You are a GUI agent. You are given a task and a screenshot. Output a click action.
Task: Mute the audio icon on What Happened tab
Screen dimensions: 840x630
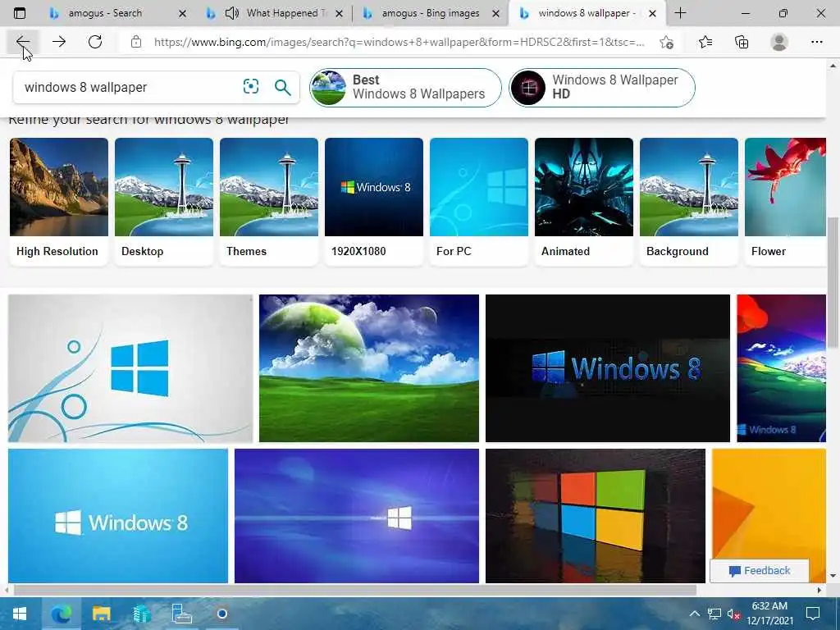[232, 13]
